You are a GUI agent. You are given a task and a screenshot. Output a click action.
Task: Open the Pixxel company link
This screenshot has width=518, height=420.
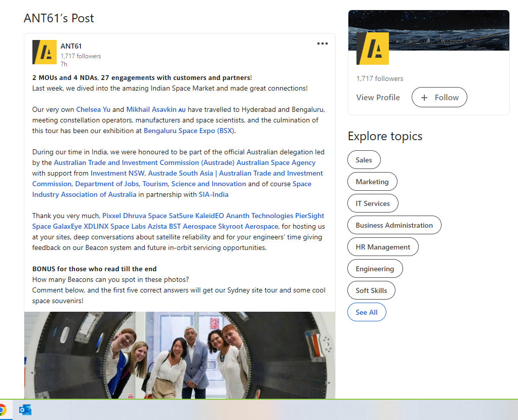point(112,216)
